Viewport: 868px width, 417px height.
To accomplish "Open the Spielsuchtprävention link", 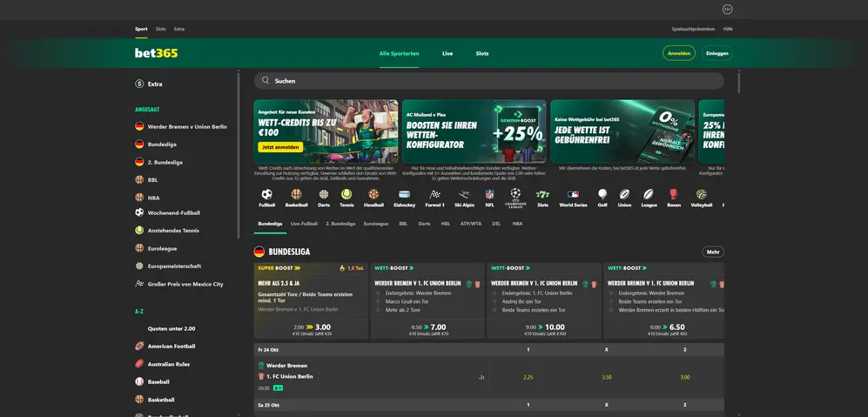I will 693,29.
